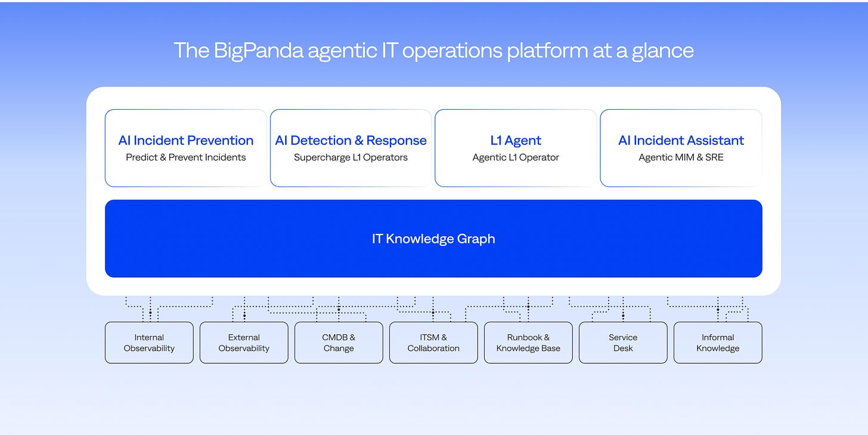Click the BigPanda platform at a glance heading

[433, 50]
